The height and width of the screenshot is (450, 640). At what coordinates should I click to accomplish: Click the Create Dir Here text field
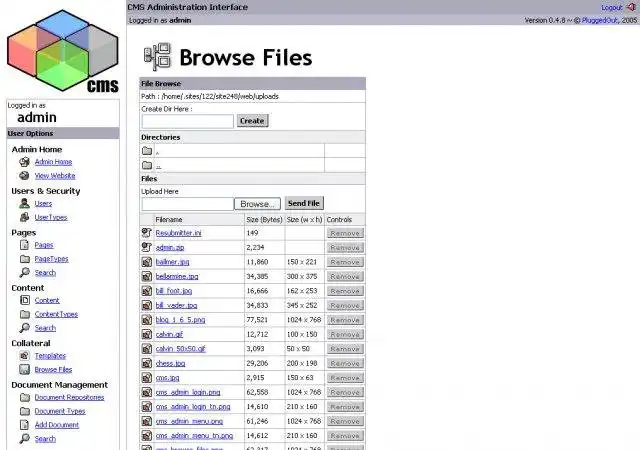pyautogui.click(x=187, y=121)
